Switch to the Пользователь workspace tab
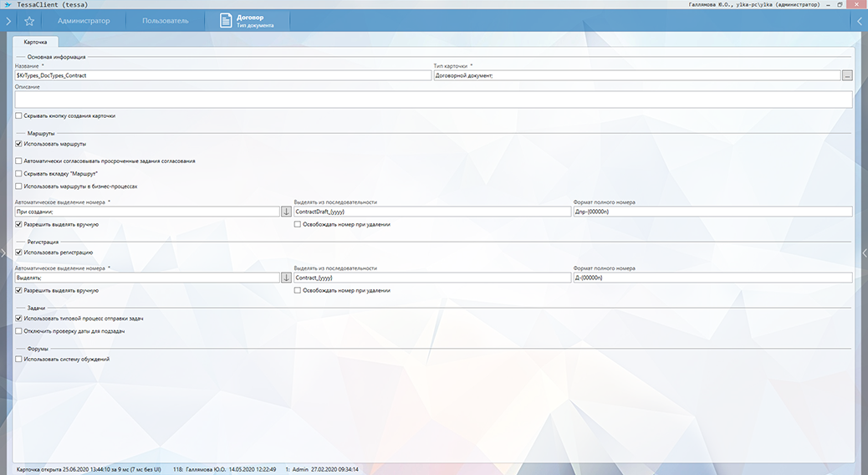Viewport: 868px width, 475px height. tap(165, 21)
